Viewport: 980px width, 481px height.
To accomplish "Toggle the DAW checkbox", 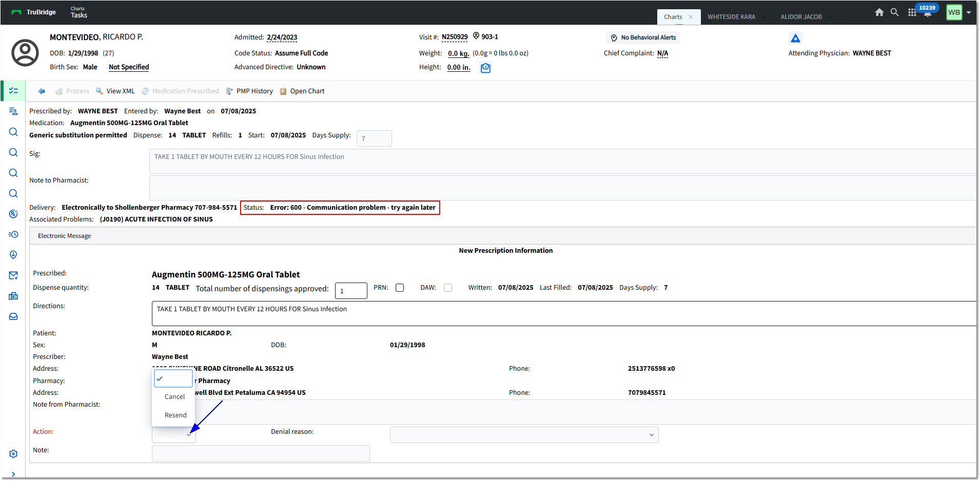I will tap(448, 288).
